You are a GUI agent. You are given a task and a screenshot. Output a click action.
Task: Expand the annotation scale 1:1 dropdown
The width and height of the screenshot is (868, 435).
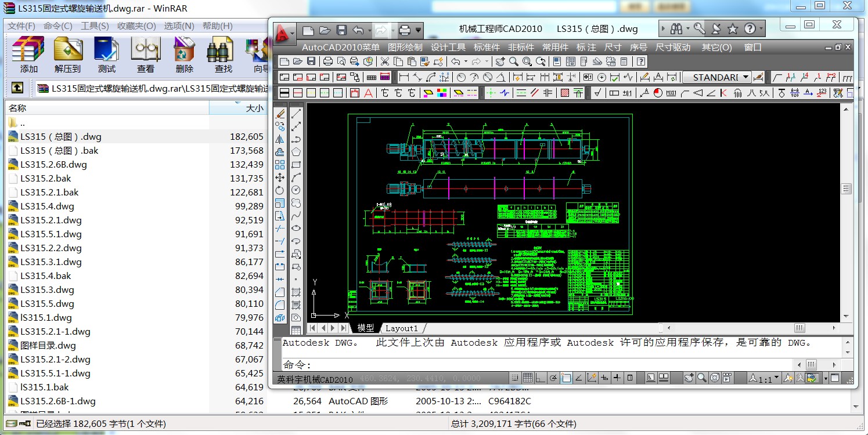coord(776,379)
